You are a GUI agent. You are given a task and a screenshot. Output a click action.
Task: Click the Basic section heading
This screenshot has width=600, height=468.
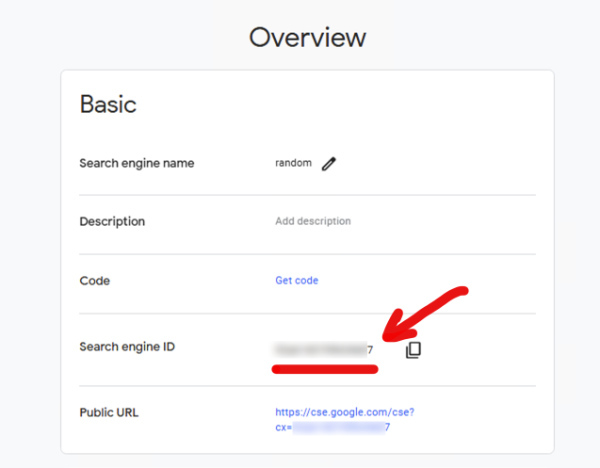[108, 104]
